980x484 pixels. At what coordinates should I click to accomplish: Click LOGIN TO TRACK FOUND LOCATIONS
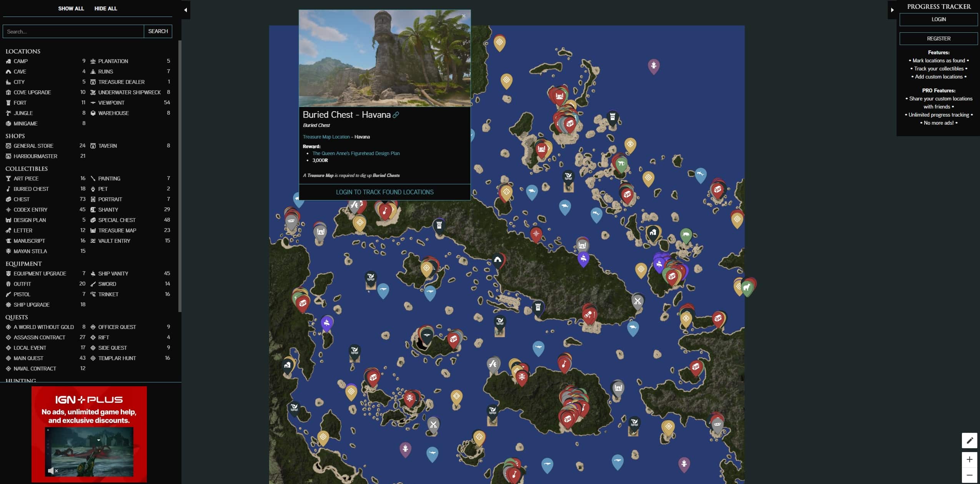coord(384,192)
